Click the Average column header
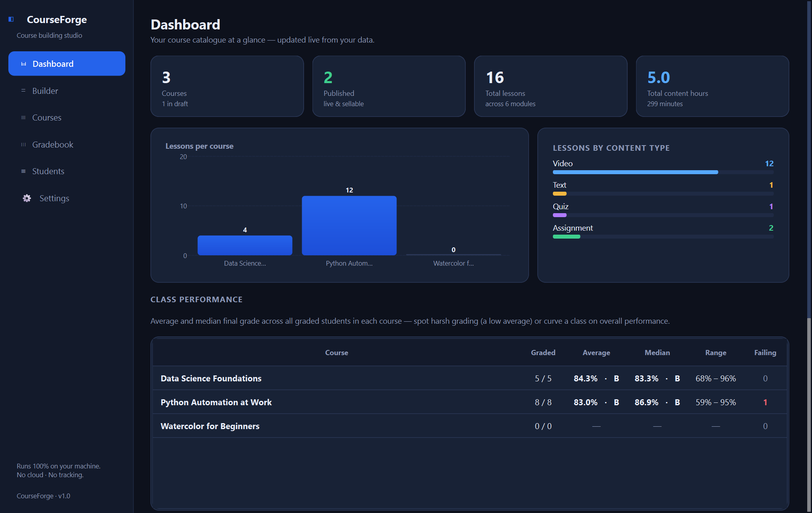The image size is (812, 513). 596,353
